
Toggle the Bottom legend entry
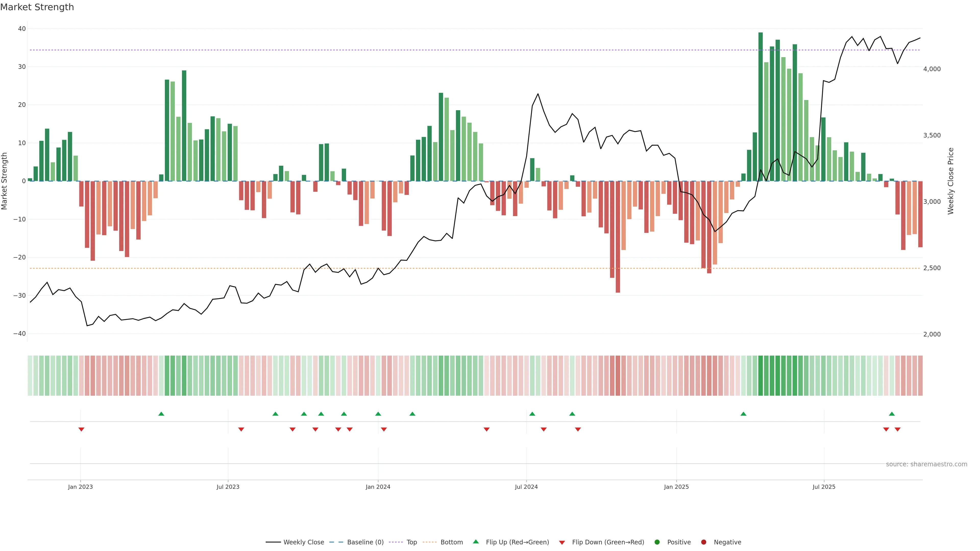(x=451, y=542)
